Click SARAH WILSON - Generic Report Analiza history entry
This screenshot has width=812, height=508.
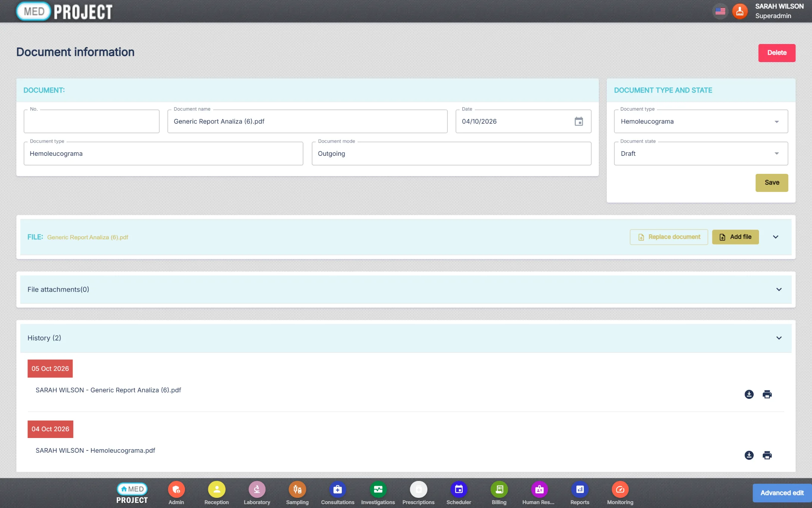pyautogui.click(x=108, y=390)
